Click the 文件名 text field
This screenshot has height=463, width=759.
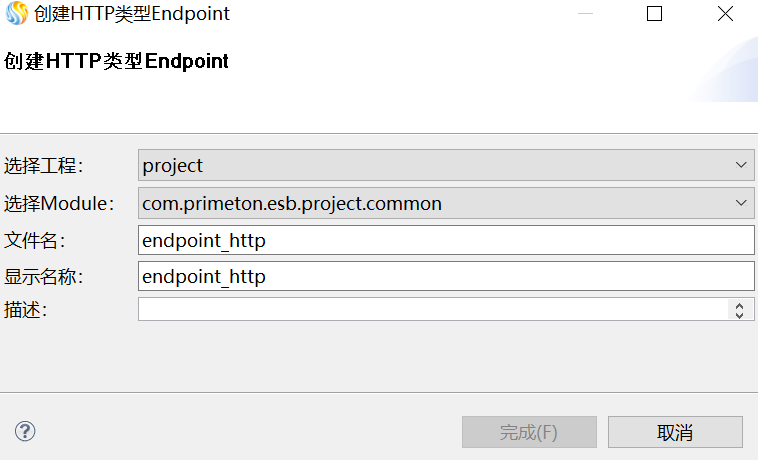pyautogui.click(x=445, y=241)
